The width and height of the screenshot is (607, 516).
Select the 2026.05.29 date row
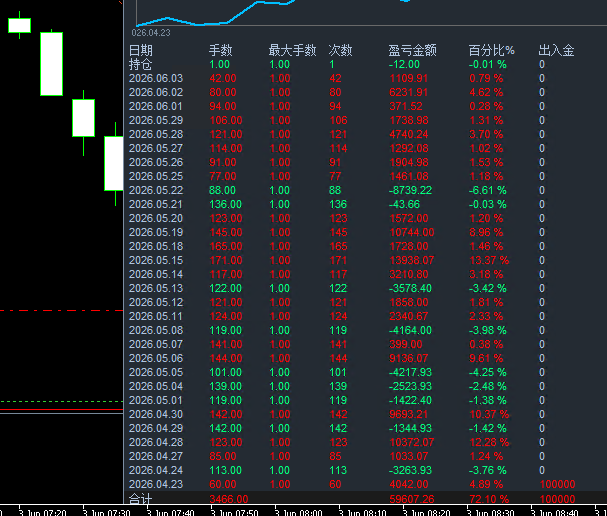[156, 120]
